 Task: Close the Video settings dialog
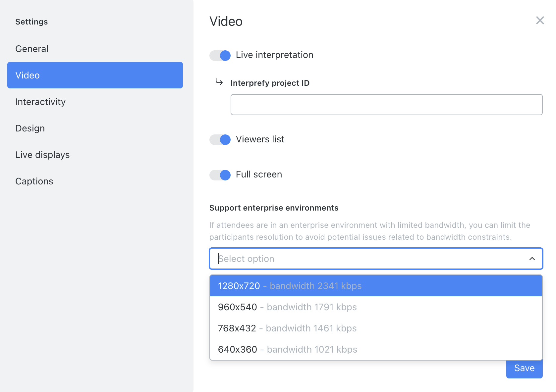540,21
